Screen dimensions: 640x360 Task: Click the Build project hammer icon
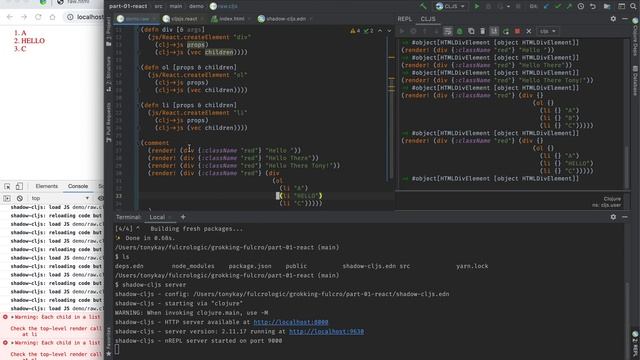tap(423, 7)
